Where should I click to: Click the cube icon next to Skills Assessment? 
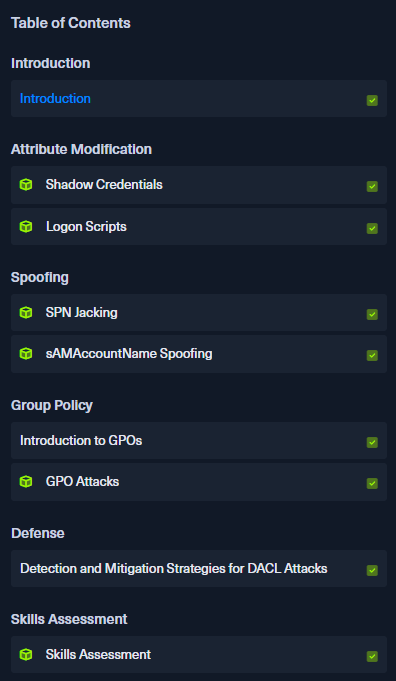26,654
